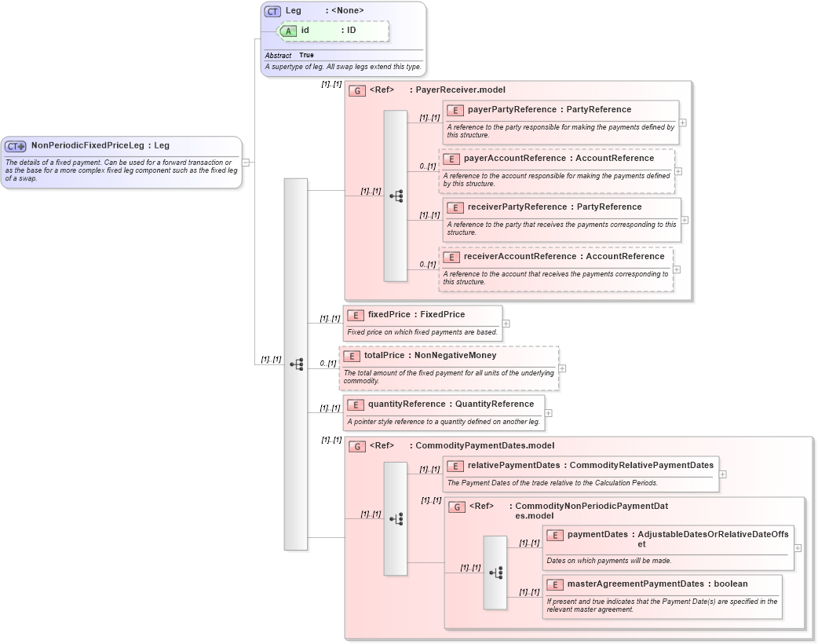Screen dimensions: 818x644
Task: Expand the payerPartyReference element
Action: click(x=682, y=123)
